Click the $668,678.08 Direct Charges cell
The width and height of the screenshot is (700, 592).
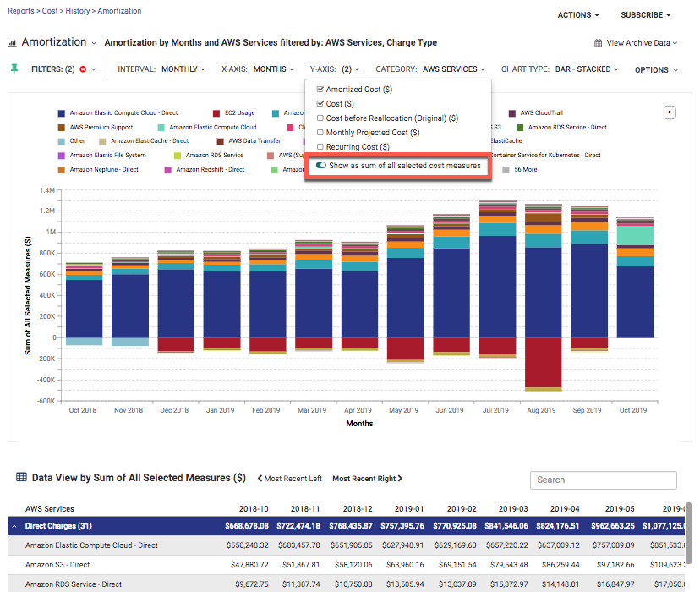pyautogui.click(x=246, y=526)
